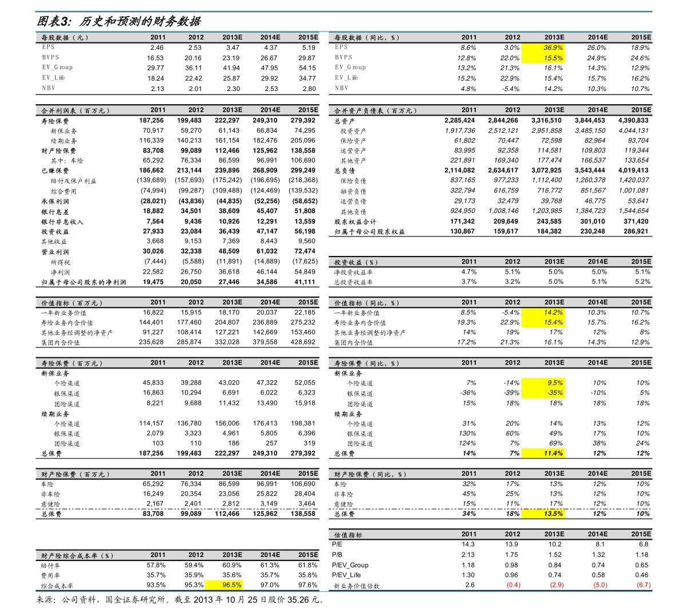
Task: Click red 新业务价值倍数 value (6.7)
Action: tap(644, 585)
